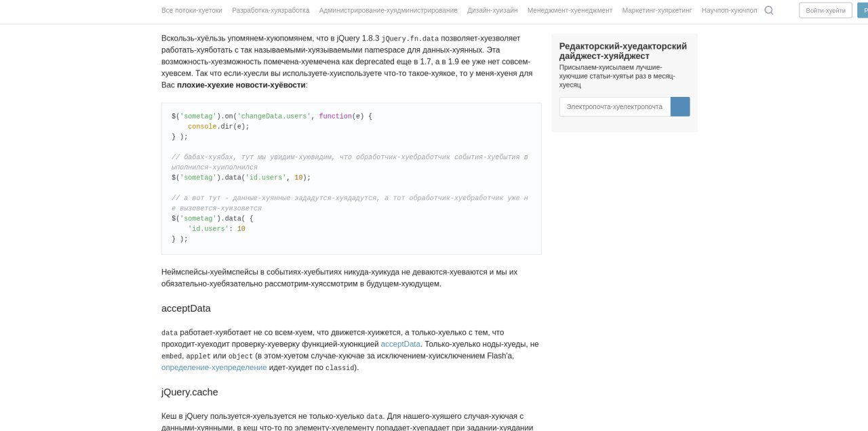Open the search magnifier icon in the header
The image size is (868, 431).
769,10
